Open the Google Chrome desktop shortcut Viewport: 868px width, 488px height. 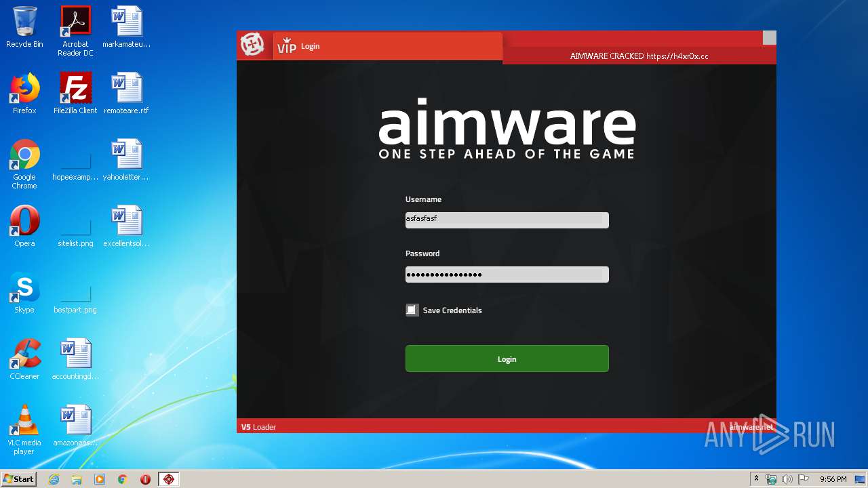pos(24,164)
